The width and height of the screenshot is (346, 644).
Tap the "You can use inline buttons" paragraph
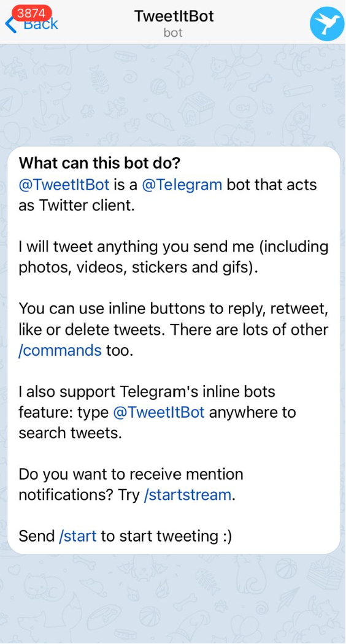pos(174,330)
